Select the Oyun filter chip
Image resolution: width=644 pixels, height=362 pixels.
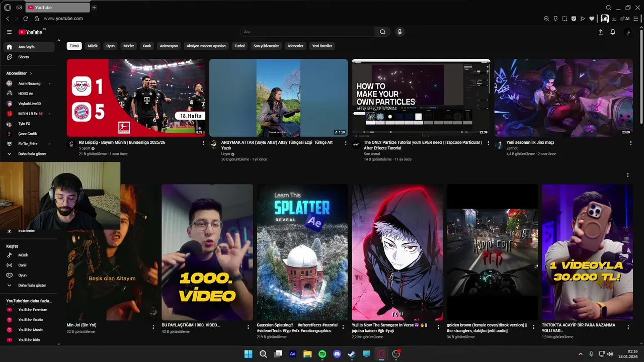110,46
